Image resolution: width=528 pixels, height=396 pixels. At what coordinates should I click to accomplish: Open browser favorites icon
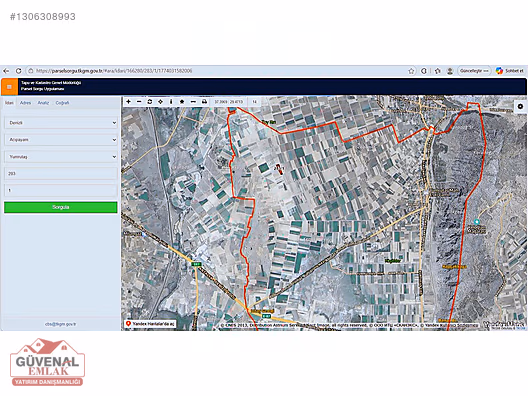(437, 71)
